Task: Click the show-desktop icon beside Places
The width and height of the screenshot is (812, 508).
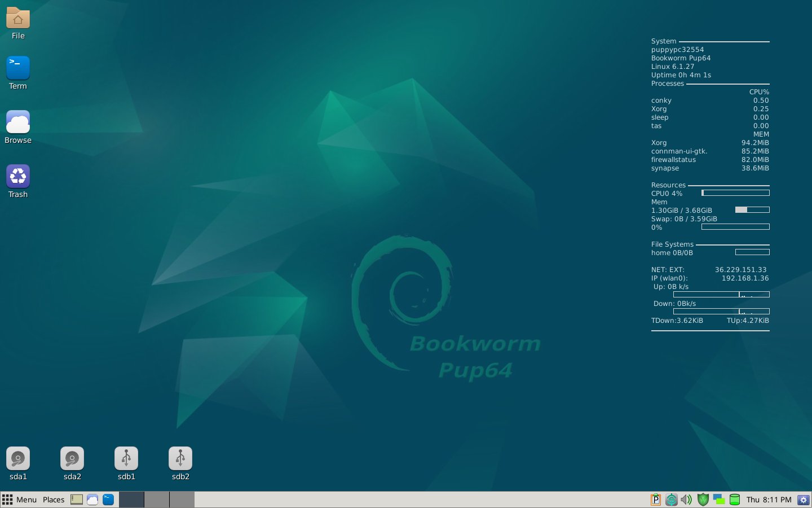Action: pyautogui.click(x=77, y=500)
